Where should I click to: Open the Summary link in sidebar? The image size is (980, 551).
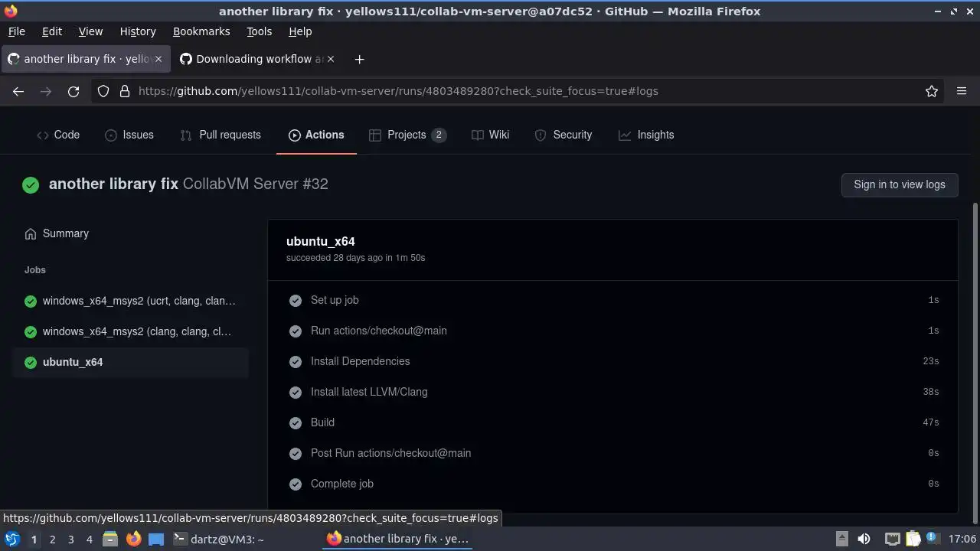pos(130,233)
